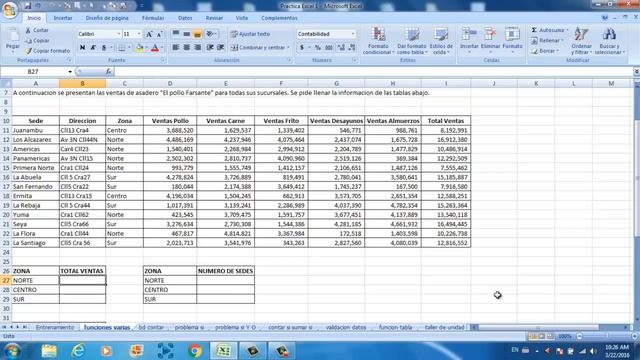Apply thousands separator style
Viewport: 640px width, 360px height.
click(x=329, y=48)
